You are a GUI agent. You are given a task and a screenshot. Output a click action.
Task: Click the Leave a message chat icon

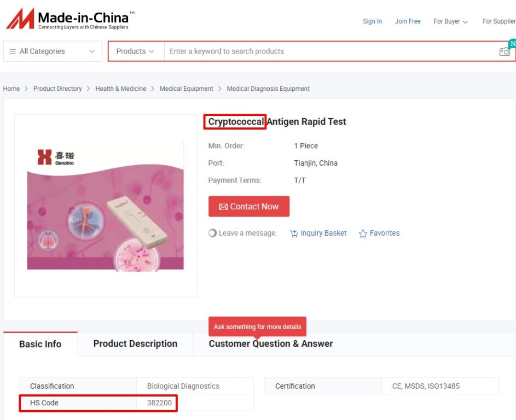[213, 233]
